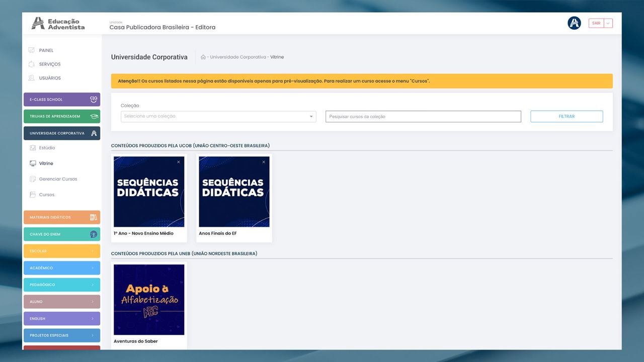The width and height of the screenshot is (644, 362).
Task: Click the SAIR logout button
Action: [596, 23]
